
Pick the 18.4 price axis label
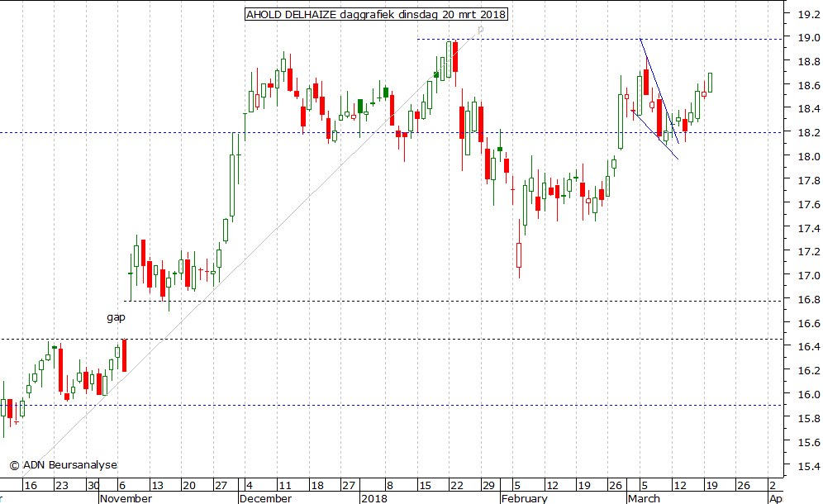[809, 109]
